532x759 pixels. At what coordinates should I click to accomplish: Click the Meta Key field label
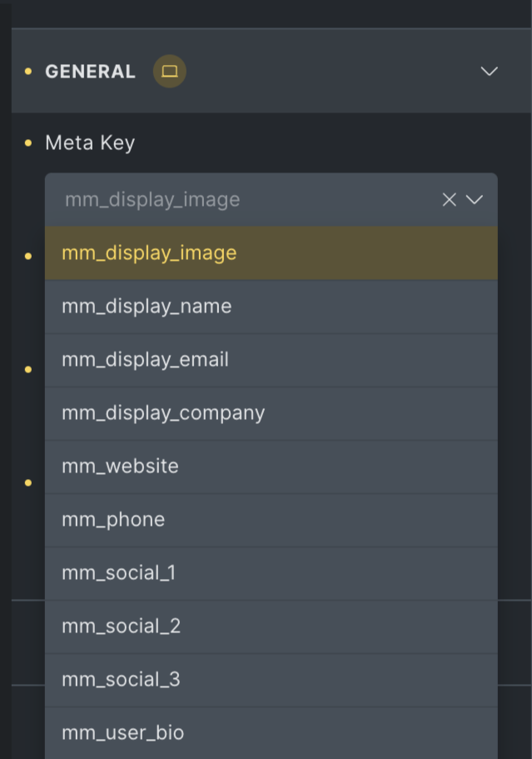tap(90, 143)
